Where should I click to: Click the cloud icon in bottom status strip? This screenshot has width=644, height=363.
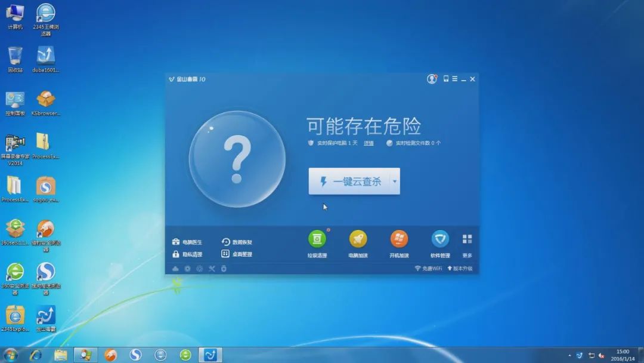pyautogui.click(x=175, y=269)
